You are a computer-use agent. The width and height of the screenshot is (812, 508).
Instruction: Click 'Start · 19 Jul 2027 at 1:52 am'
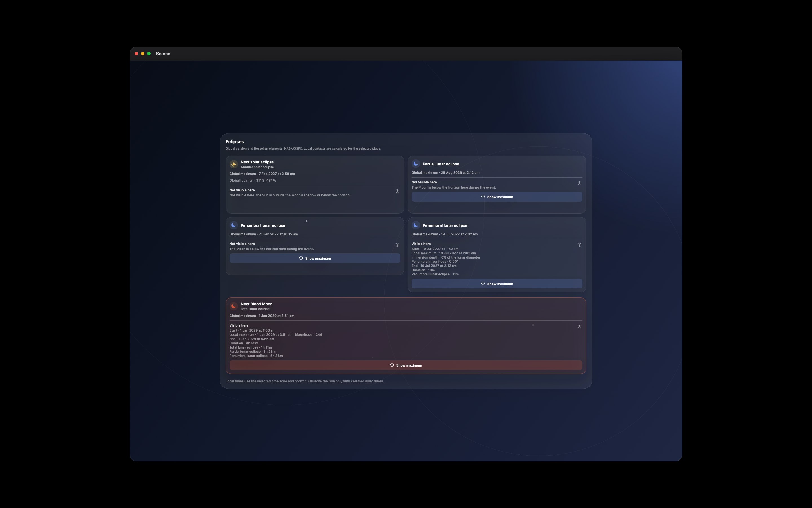coord(435,249)
